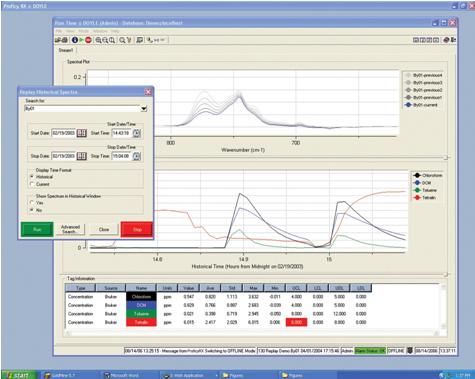
Task: Select the Current time format option
Action: coord(32,184)
